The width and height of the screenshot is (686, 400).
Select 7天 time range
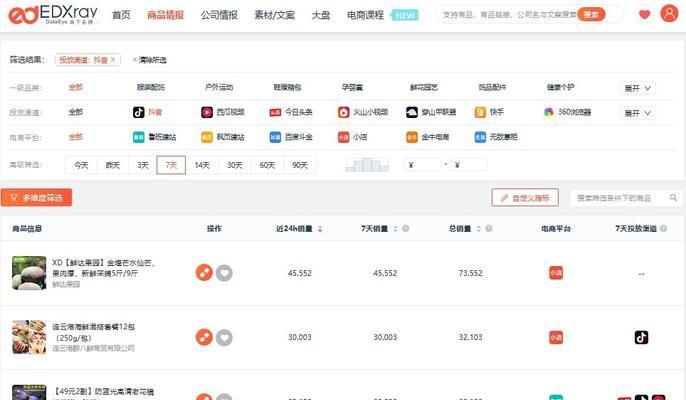[x=171, y=165]
